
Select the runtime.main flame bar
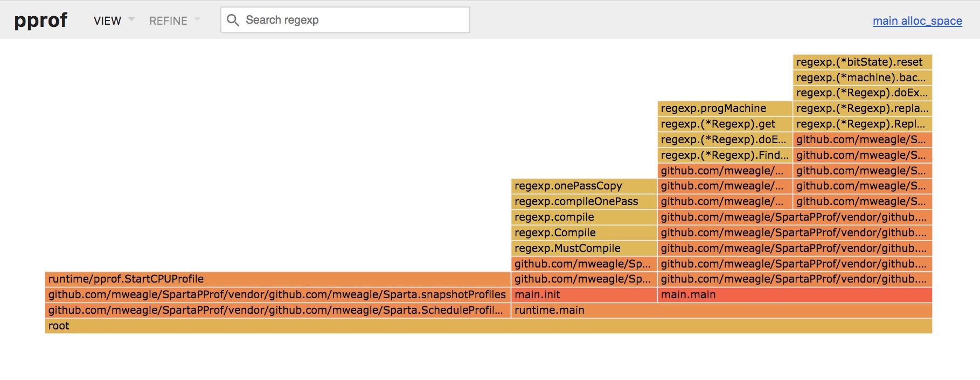point(721,310)
